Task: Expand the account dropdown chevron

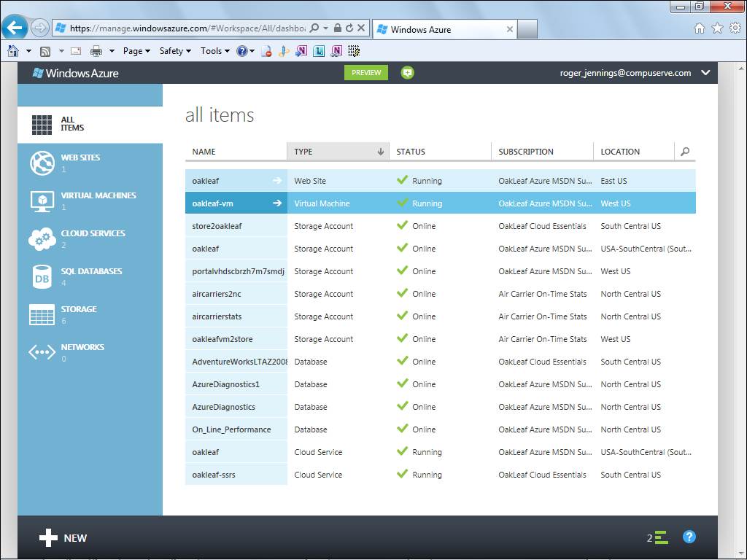Action: pos(705,73)
